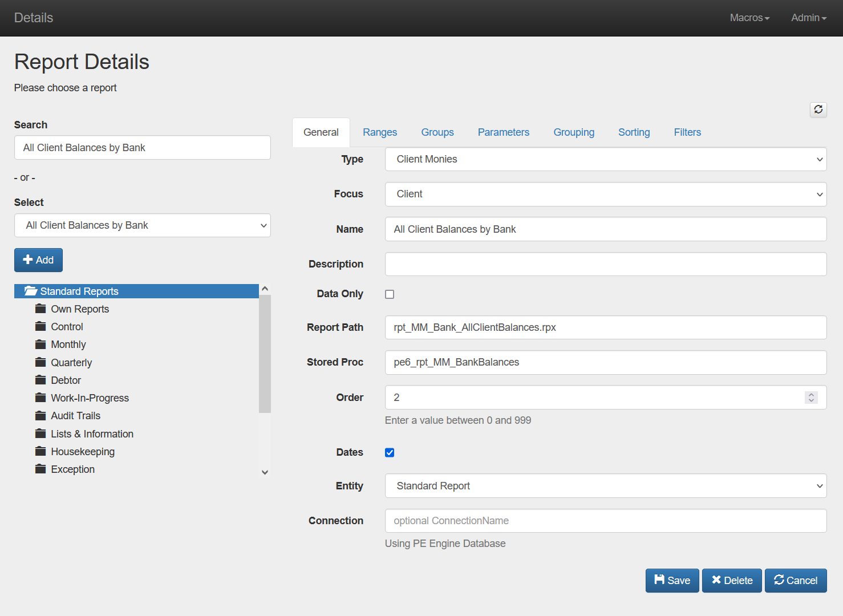843x616 pixels.
Task: Open the Macros menu
Action: (x=749, y=18)
